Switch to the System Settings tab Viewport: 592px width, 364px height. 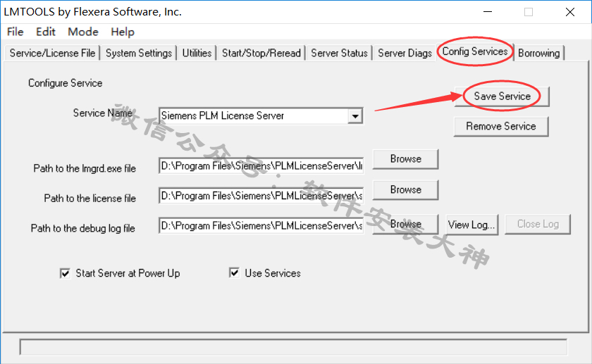[139, 54]
